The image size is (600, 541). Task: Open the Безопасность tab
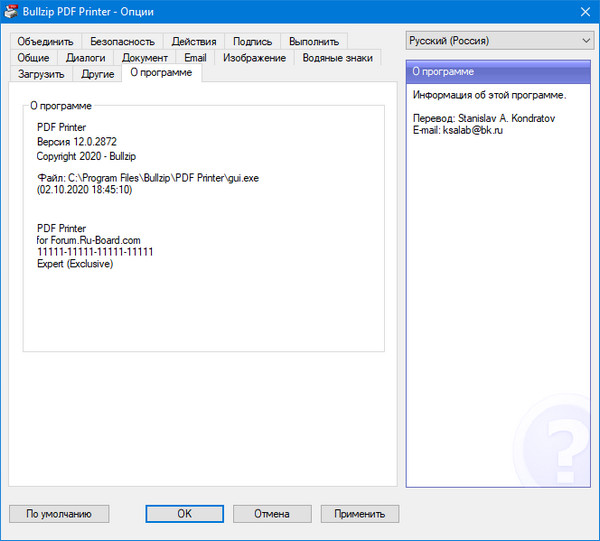point(122,42)
